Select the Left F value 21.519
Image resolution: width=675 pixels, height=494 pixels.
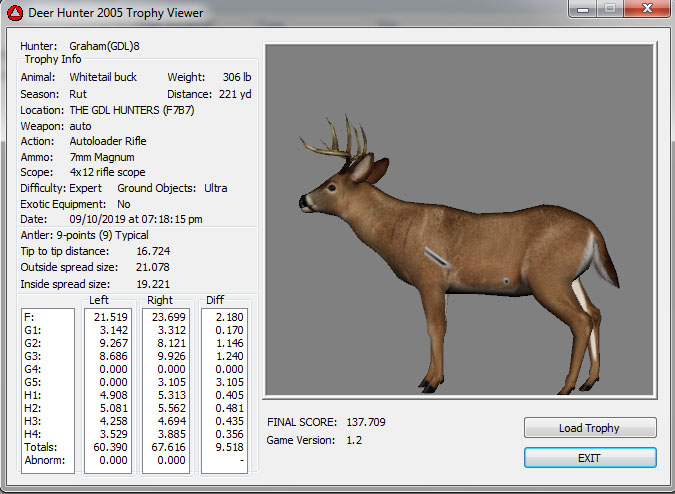click(x=109, y=316)
